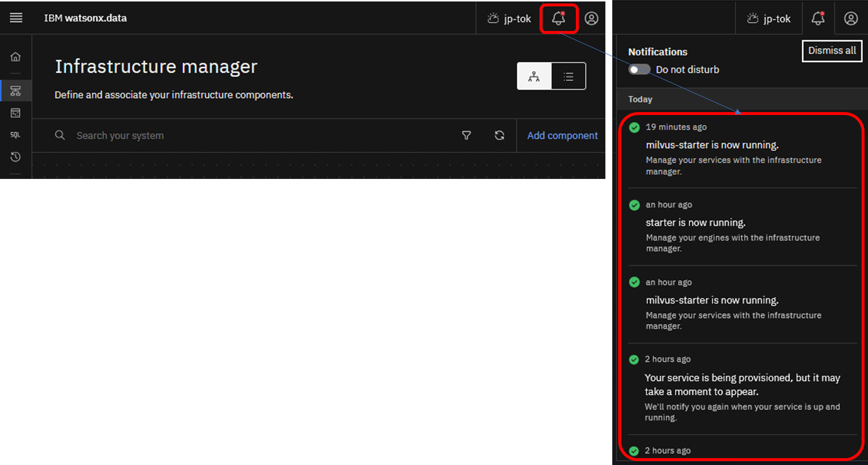Switch to topology view

(534, 76)
